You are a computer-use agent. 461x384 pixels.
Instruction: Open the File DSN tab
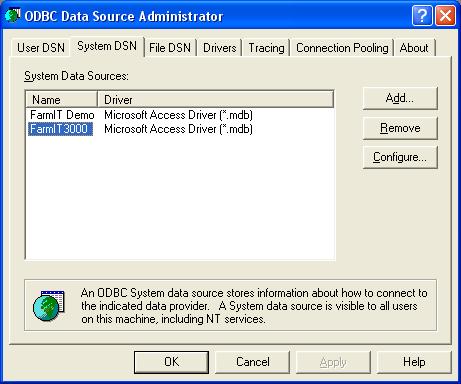click(x=170, y=48)
